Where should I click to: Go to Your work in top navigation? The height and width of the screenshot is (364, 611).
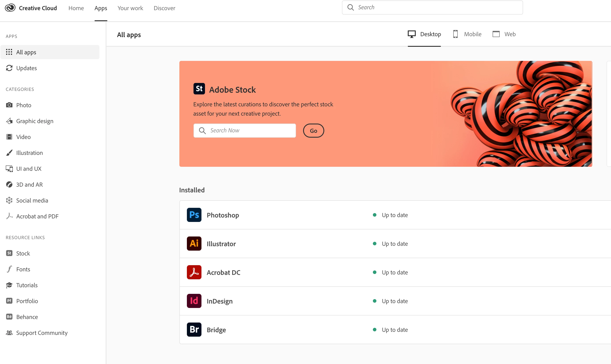pyautogui.click(x=130, y=8)
